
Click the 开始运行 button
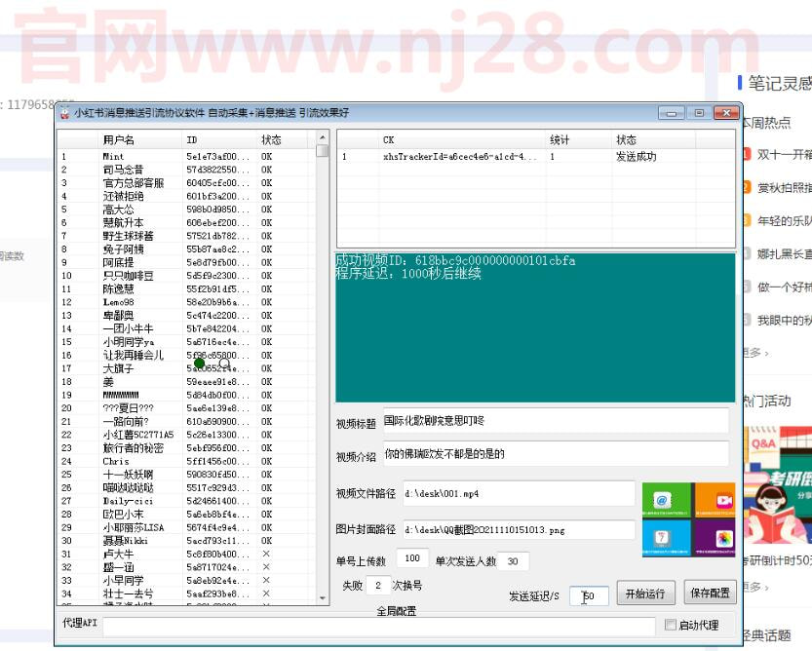(644, 594)
